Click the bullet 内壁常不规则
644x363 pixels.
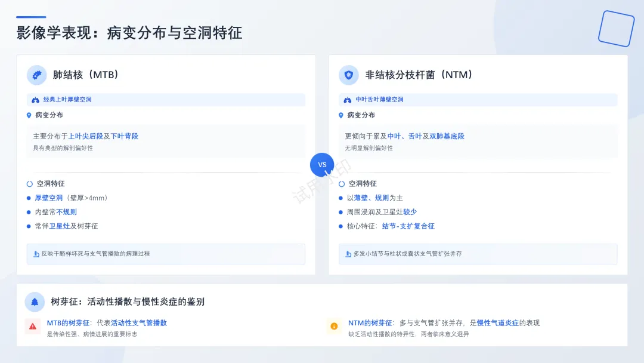(56, 212)
